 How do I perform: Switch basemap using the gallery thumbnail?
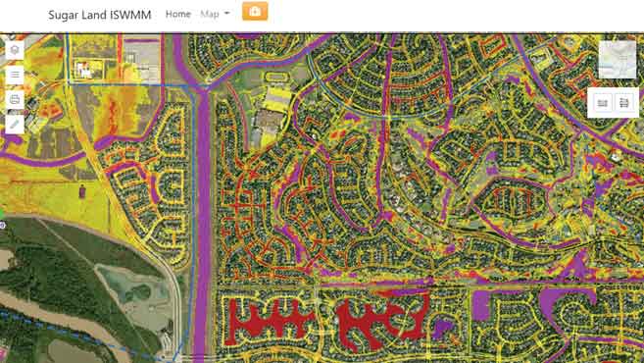pos(618,60)
